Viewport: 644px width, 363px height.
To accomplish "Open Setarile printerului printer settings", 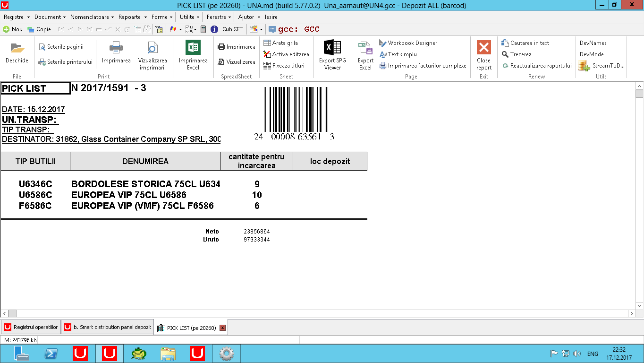I will [x=66, y=62].
